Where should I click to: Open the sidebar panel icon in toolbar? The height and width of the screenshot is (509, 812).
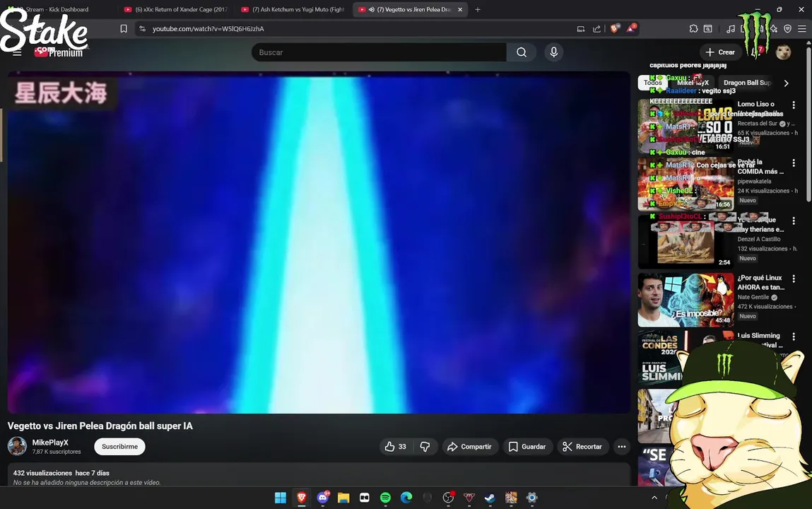click(708, 29)
